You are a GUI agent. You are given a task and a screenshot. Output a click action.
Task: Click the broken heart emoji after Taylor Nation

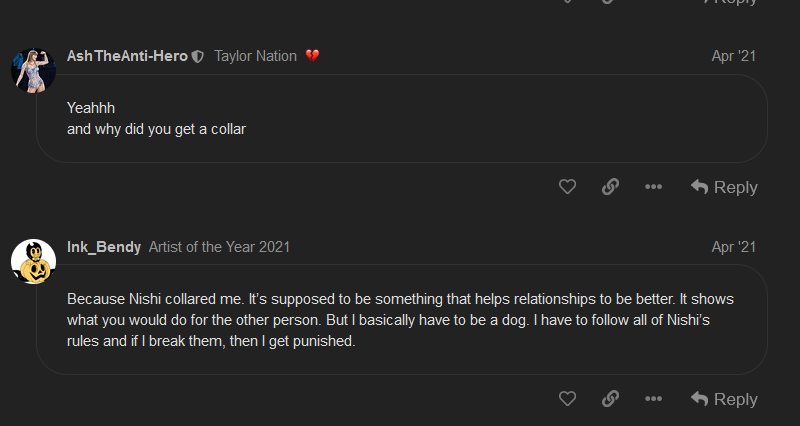pos(312,56)
